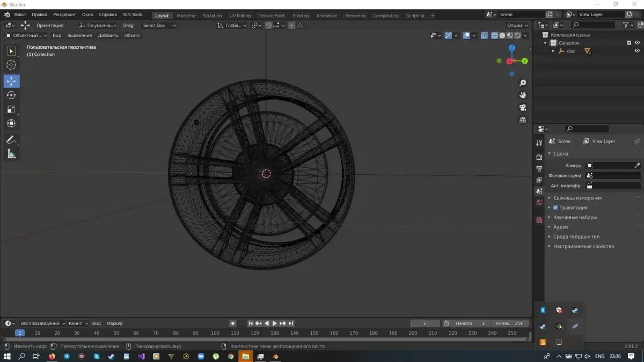The width and height of the screenshot is (644, 362).
Task: Toggle viewport overlays display
Action: coord(466,35)
